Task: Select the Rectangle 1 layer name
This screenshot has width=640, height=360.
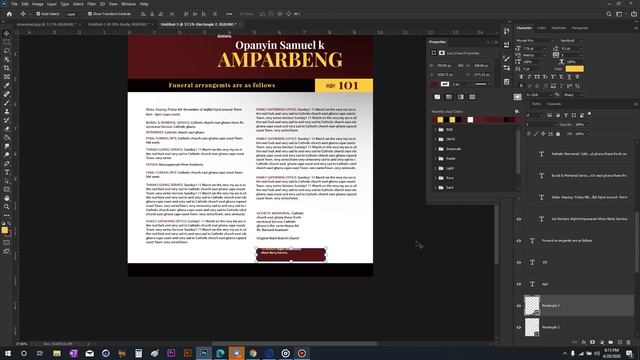Action: [551, 327]
